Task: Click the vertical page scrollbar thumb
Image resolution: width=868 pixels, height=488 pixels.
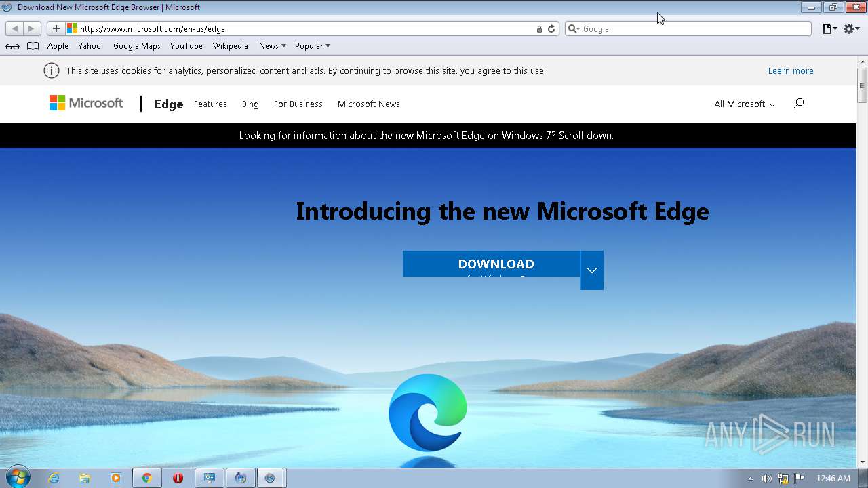Action: point(863,85)
